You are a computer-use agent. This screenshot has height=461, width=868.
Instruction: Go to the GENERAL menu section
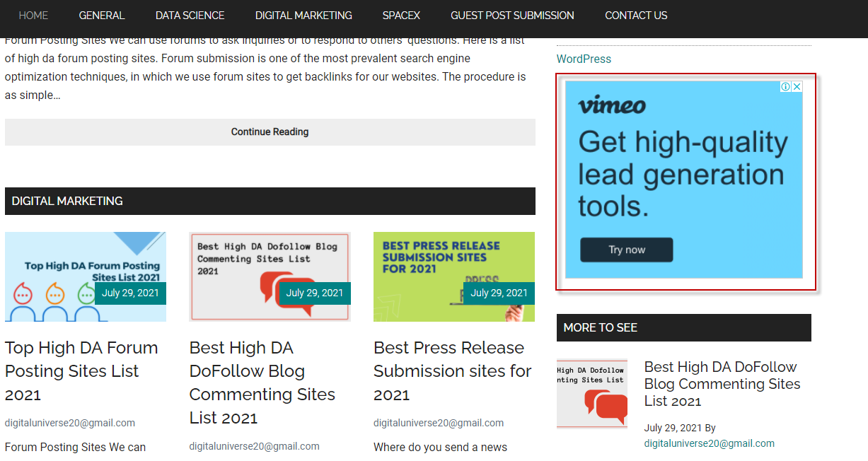(102, 15)
